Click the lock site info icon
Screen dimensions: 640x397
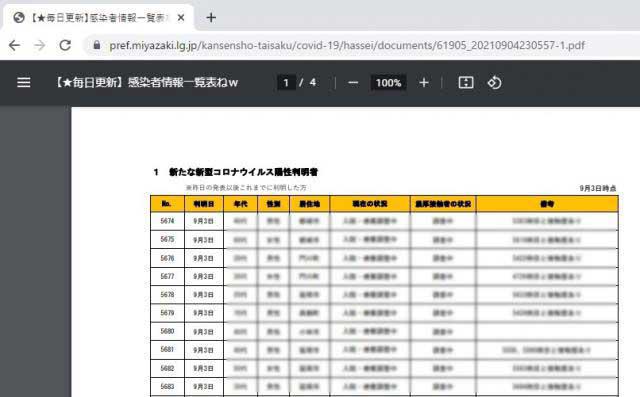click(x=97, y=45)
